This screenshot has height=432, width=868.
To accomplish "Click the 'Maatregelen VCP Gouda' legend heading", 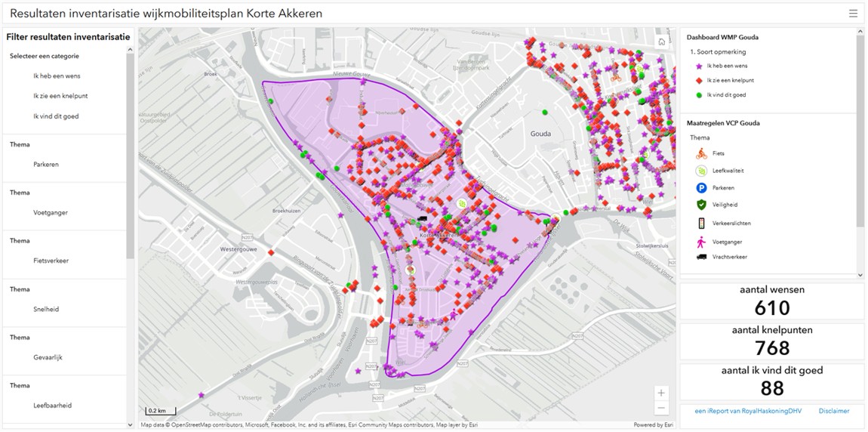I will coord(724,123).
